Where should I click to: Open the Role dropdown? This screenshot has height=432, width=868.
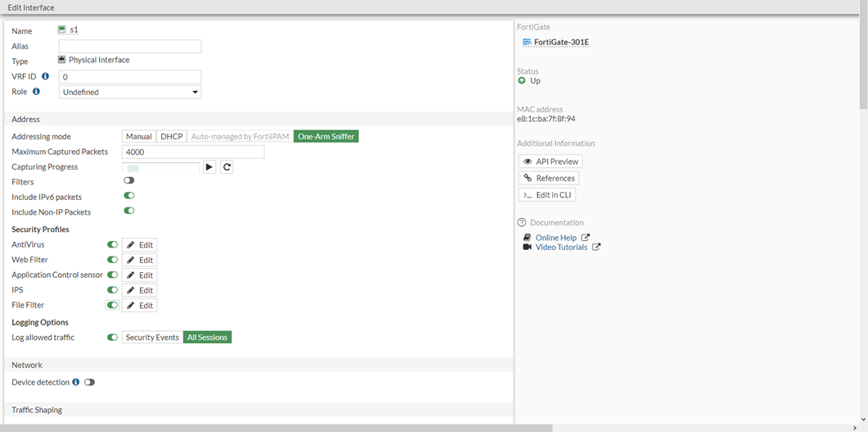[x=130, y=93]
